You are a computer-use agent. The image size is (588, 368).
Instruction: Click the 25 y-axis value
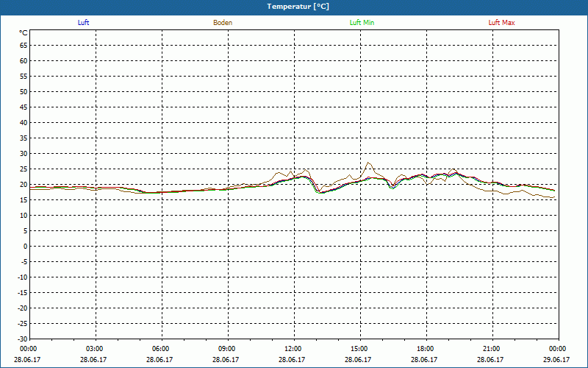(24, 169)
